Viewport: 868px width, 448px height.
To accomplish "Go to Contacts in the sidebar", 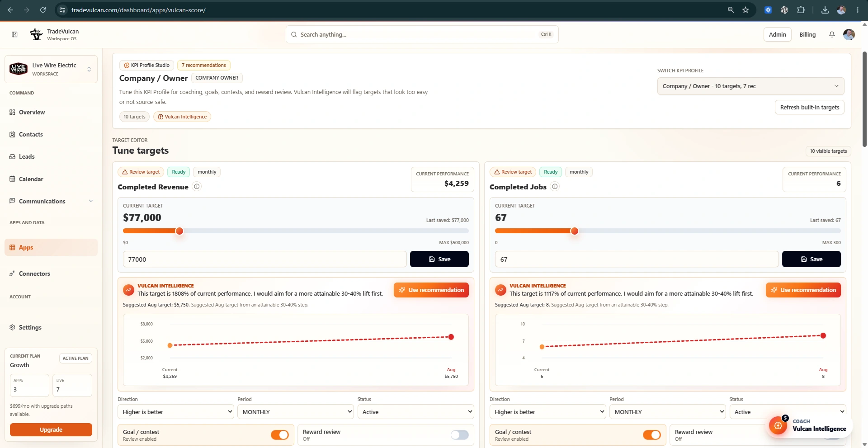I will tap(51, 134).
